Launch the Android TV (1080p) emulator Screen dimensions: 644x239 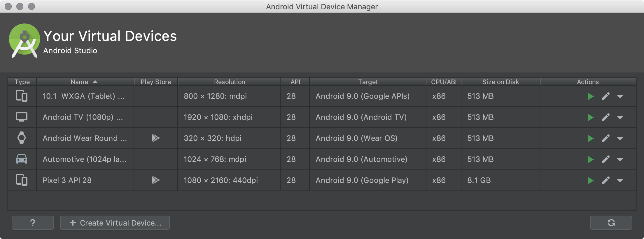[591, 117]
